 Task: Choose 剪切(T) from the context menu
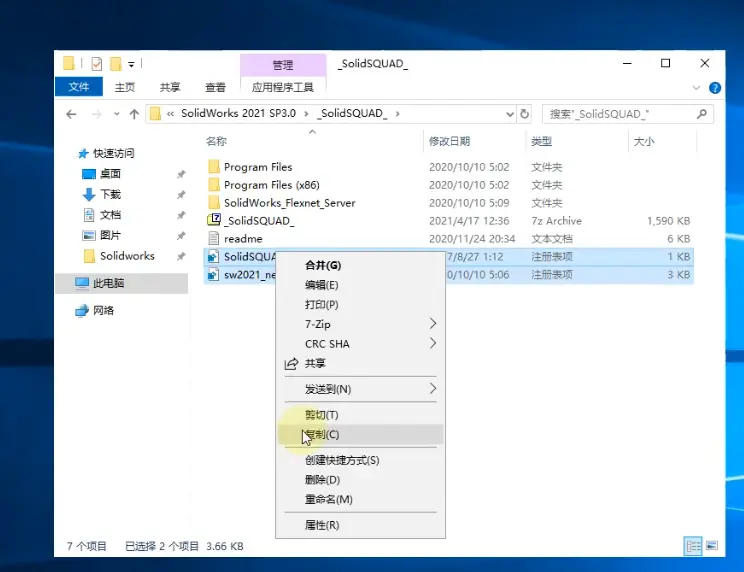(x=360, y=415)
